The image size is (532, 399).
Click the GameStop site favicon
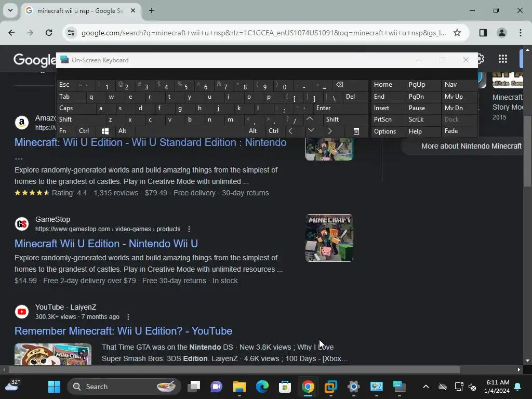pyautogui.click(x=22, y=224)
